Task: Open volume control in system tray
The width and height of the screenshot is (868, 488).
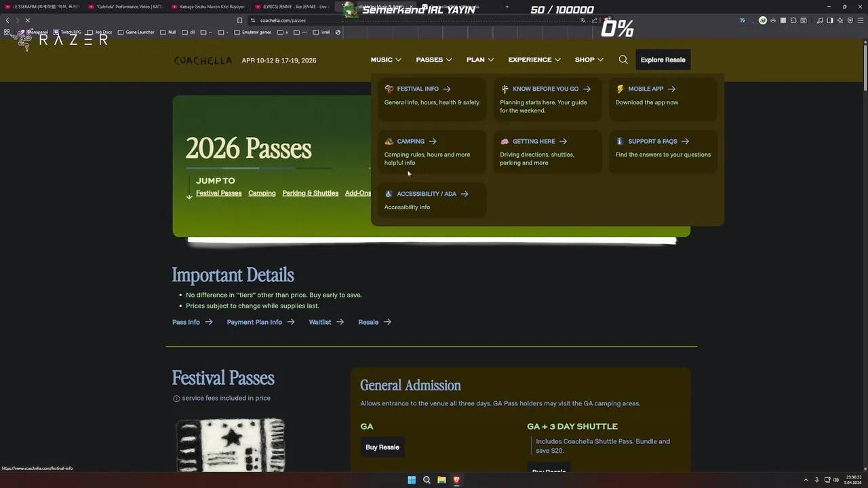Action: click(835, 480)
